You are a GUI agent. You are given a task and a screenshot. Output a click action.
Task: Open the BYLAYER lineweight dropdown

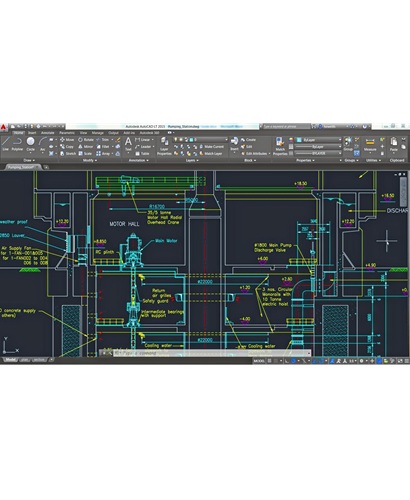[x=319, y=153]
